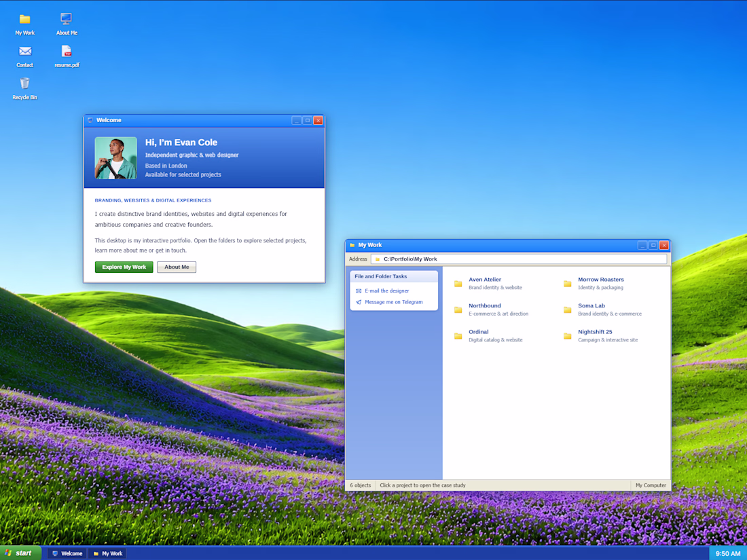Image resolution: width=747 pixels, height=560 pixels.
Task: Select the Northbound project name
Action: click(484, 305)
